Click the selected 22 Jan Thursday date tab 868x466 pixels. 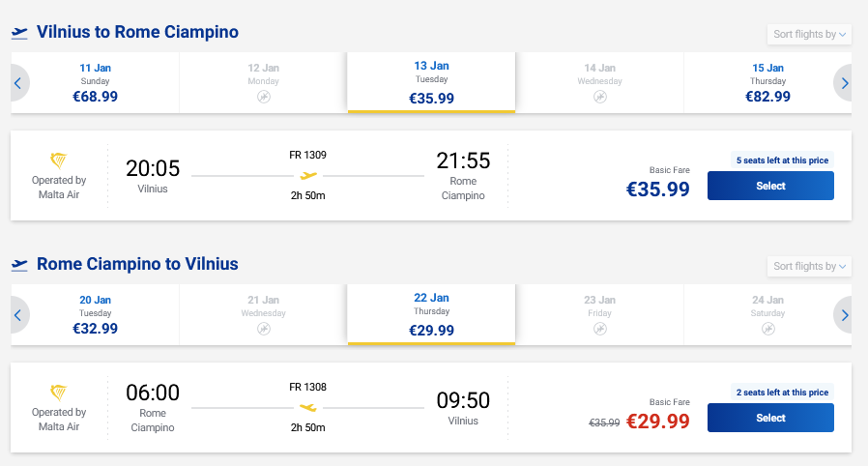click(x=431, y=314)
